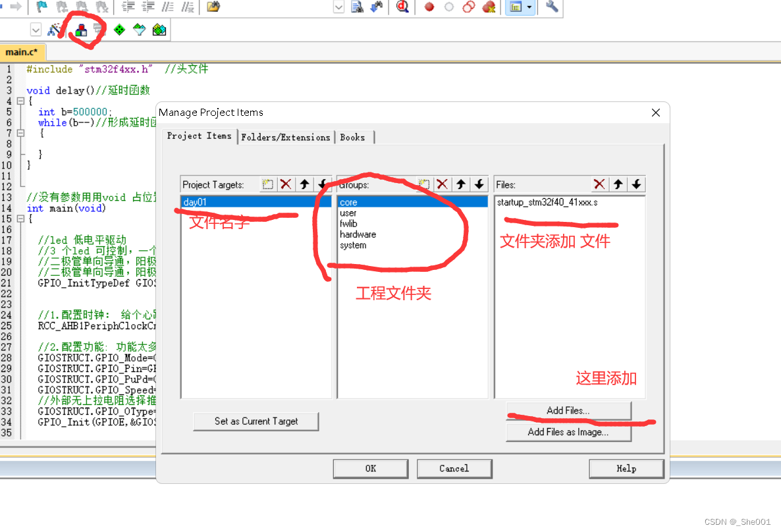This screenshot has width=781, height=532.
Task: Click the wrench Configure Tools icon
Action: point(552,7)
